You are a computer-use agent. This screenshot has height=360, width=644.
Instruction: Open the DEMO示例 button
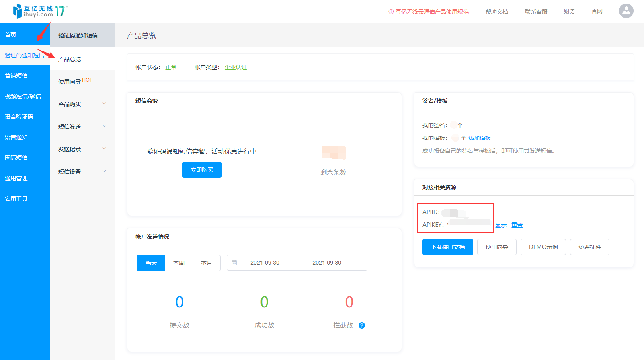point(544,247)
